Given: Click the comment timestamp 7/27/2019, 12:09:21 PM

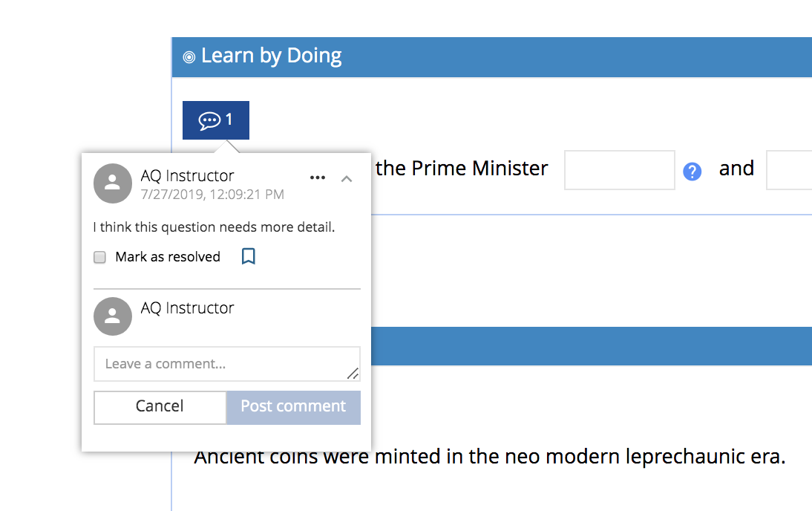Looking at the screenshot, I should pyautogui.click(x=212, y=195).
